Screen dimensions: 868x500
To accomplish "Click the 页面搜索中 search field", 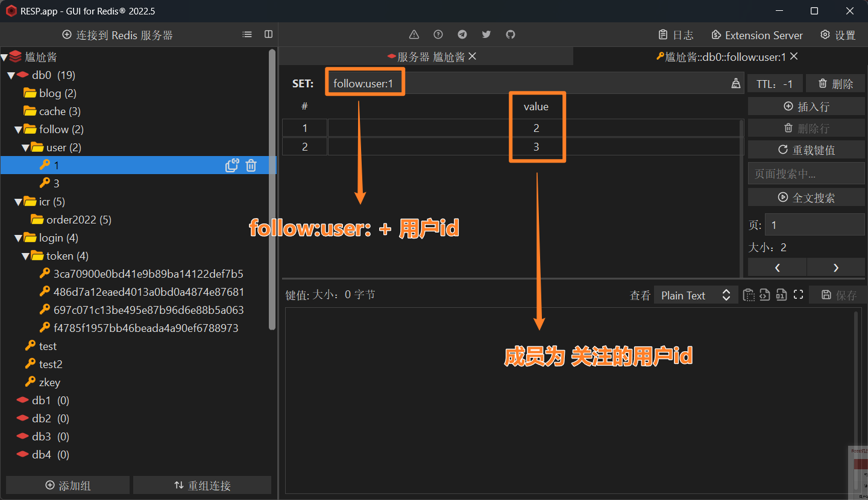I will tap(807, 173).
